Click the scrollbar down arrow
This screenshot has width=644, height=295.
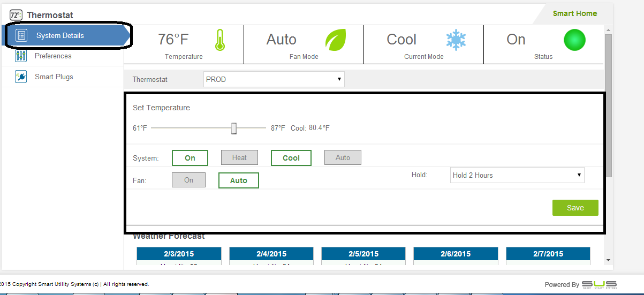(x=608, y=260)
